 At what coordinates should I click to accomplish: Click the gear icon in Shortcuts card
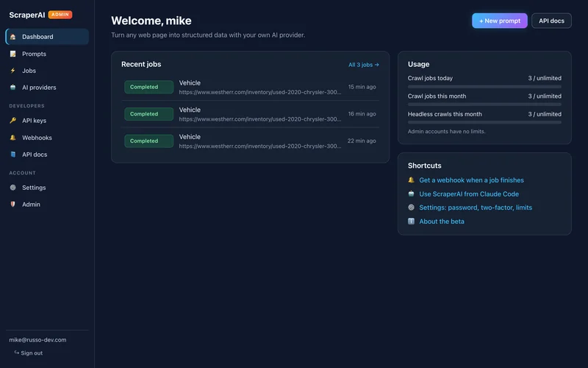point(411,208)
